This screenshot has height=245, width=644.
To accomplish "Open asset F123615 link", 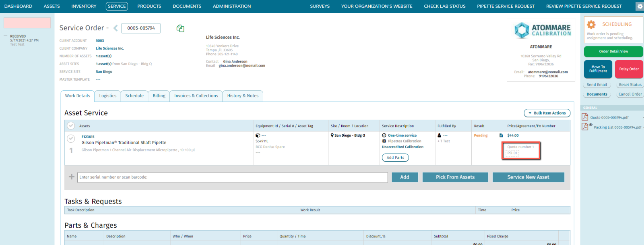I will pyautogui.click(x=88, y=137).
